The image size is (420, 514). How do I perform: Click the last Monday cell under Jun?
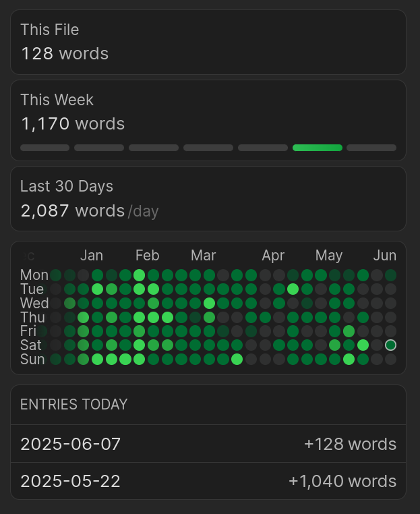click(390, 275)
